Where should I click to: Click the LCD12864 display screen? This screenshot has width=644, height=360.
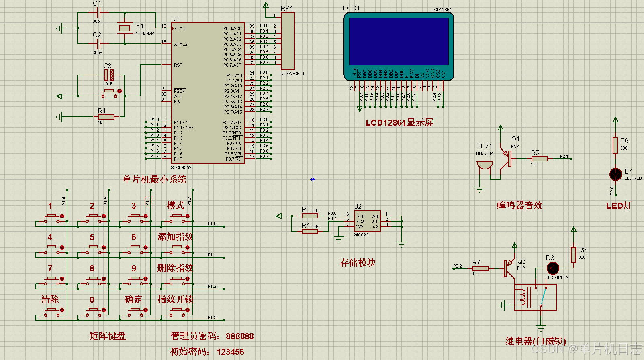(x=399, y=42)
